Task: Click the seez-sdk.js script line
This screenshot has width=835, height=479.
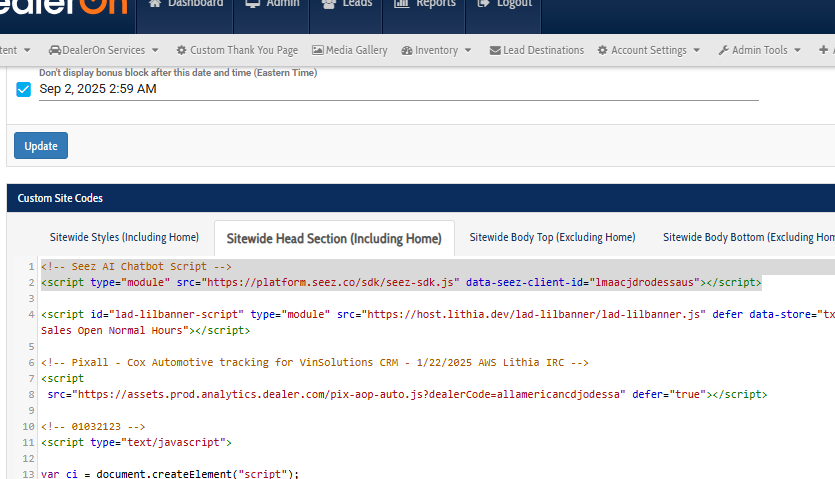Action: pos(401,282)
